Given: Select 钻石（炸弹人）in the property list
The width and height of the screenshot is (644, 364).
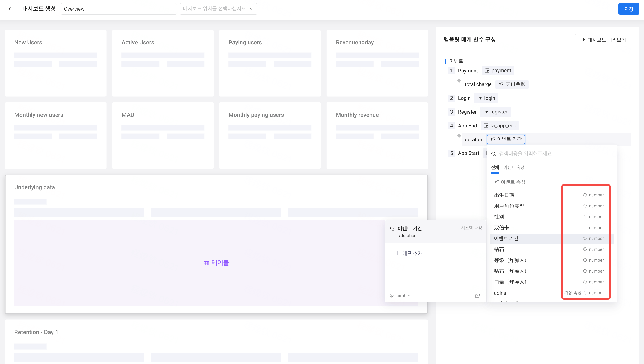Looking at the screenshot, I should [552, 271].
